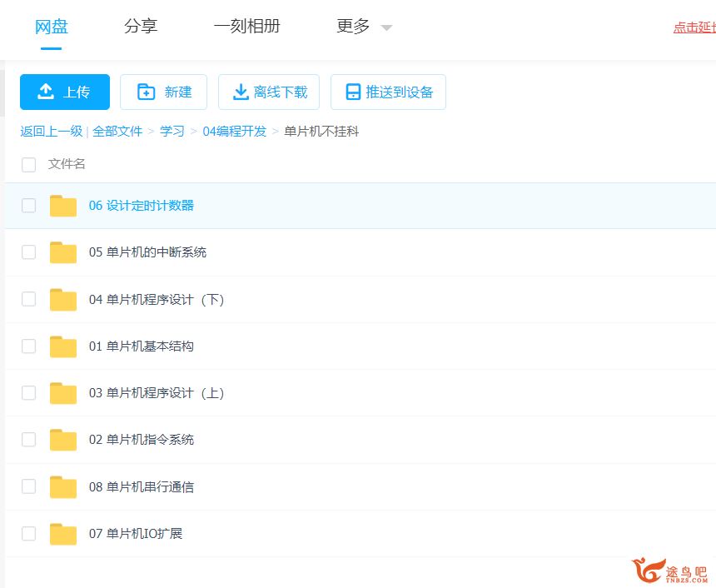Open the folder icon for 01 单片机基本结构
The width and height of the screenshot is (716, 588).
[x=63, y=346]
